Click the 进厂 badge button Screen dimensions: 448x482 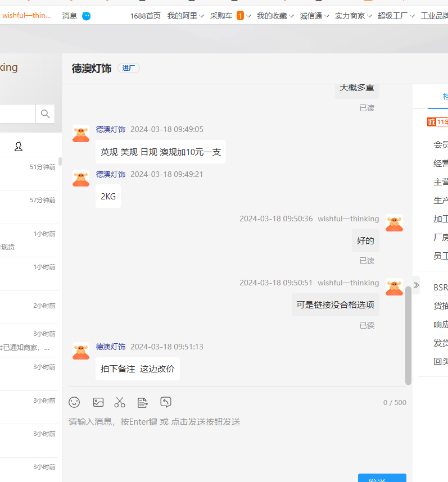point(129,68)
